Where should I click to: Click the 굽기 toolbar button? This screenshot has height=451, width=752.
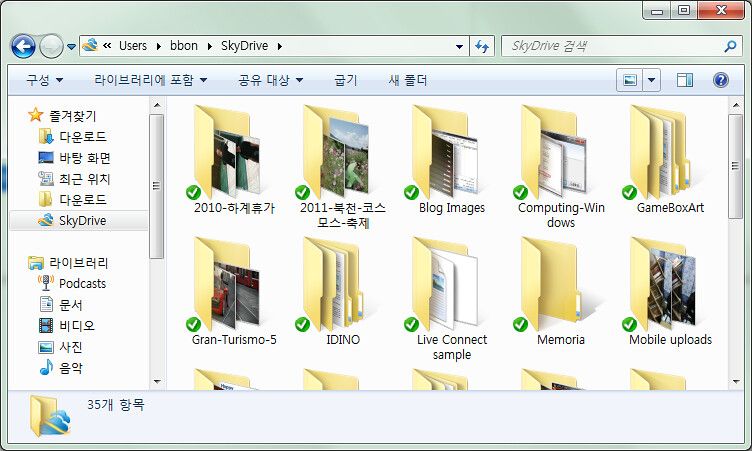pyautogui.click(x=346, y=80)
